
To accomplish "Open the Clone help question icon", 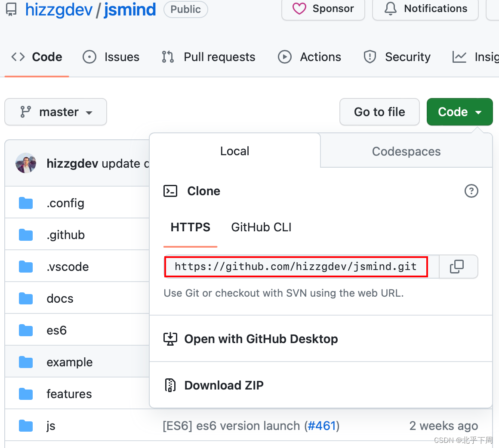I will click(x=471, y=191).
